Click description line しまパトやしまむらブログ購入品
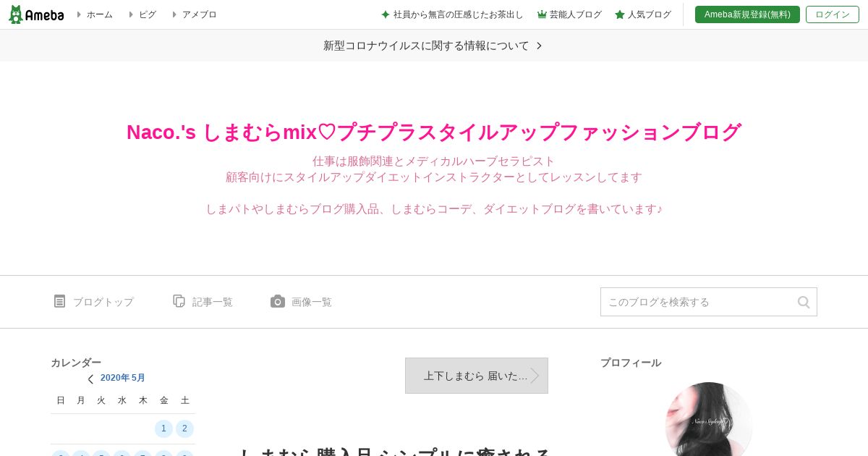868x456 pixels. (x=434, y=209)
